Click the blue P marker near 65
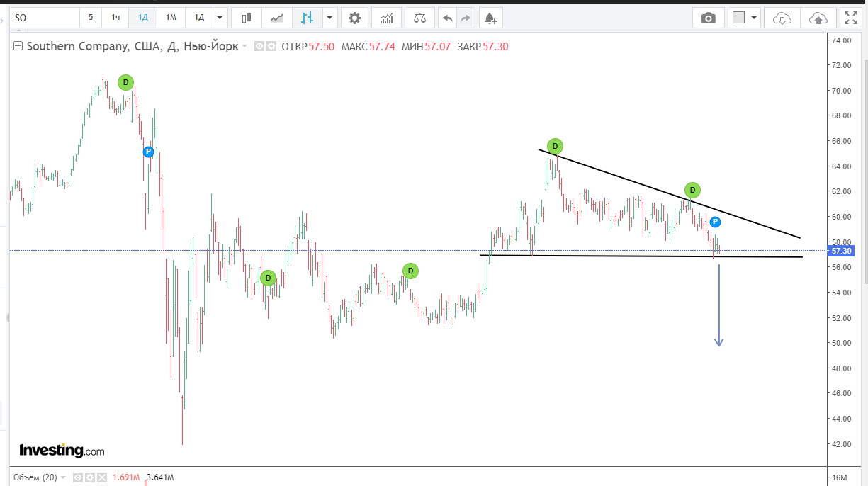This screenshot has width=868, height=486. tap(148, 152)
